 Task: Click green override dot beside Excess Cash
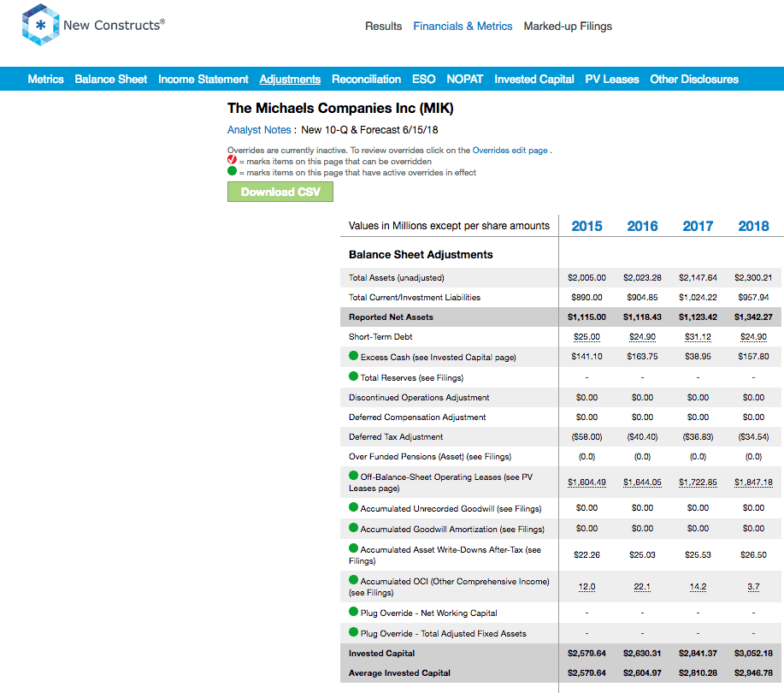(x=353, y=356)
